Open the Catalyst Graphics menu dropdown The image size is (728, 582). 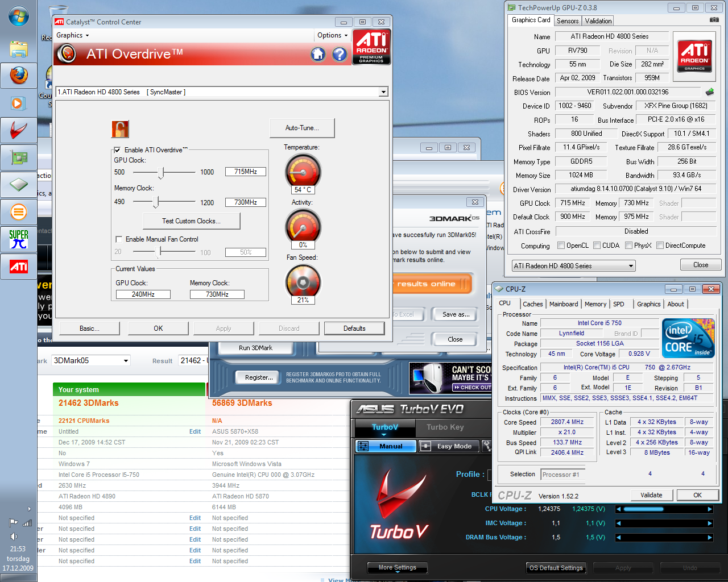tap(72, 35)
